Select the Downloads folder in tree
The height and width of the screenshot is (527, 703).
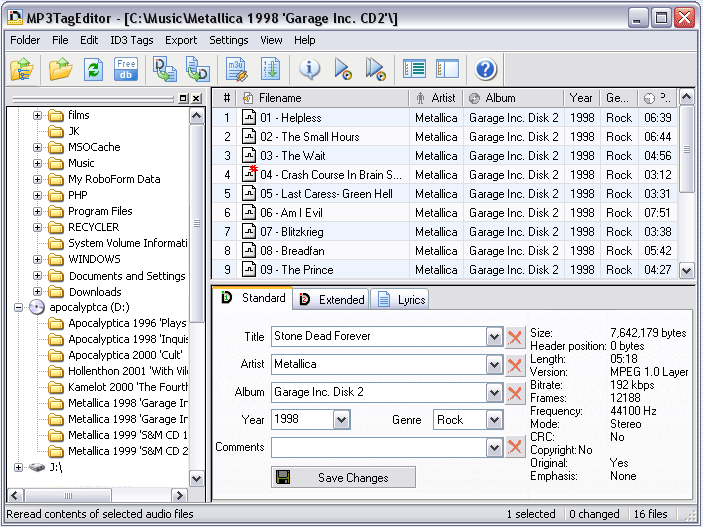pyautogui.click(x=94, y=292)
